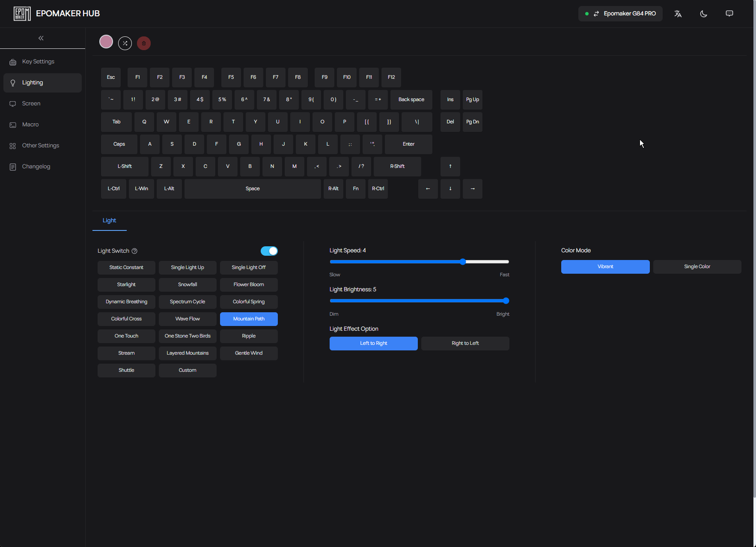Select Stream lighting effect

(126, 353)
